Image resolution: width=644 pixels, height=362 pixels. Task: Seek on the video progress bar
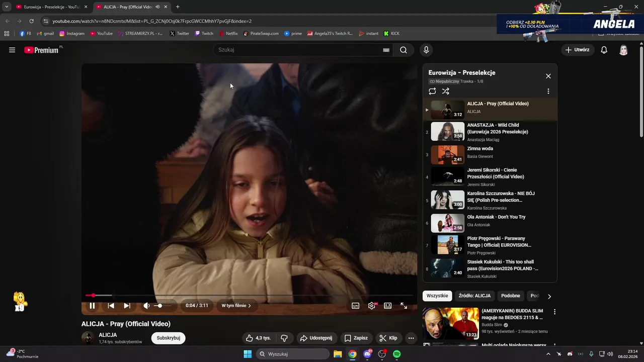point(249,295)
